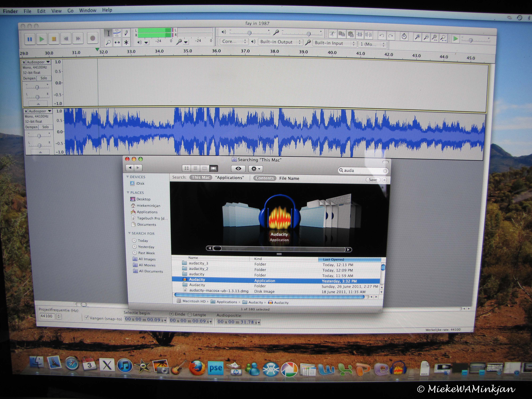Zoom out with the minus magnifier
This screenshot has width=532, height=399.
(x=426, y=37)
